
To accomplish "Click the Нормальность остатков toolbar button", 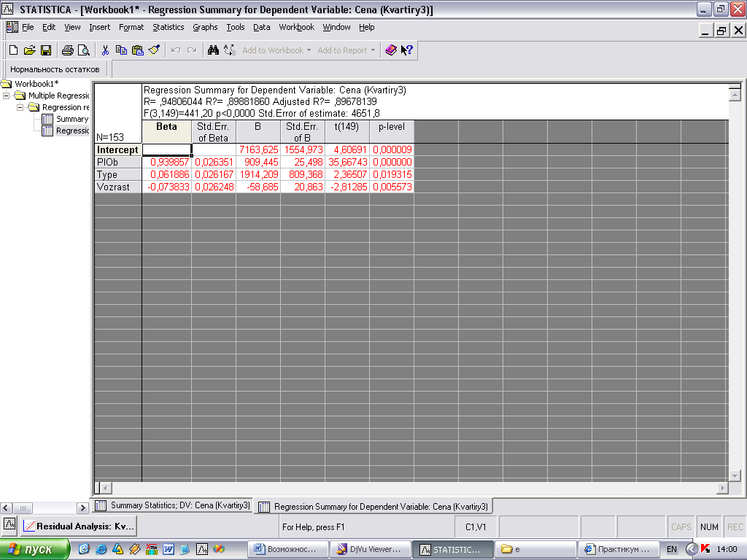I will point(55,69).
